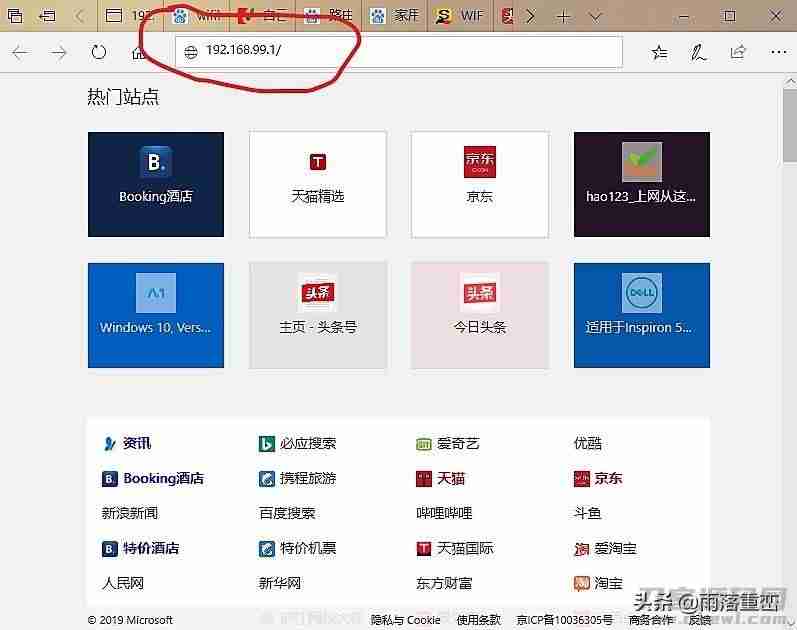Open the 斗鱼 link
797x630 pixels.
point(588,513)
